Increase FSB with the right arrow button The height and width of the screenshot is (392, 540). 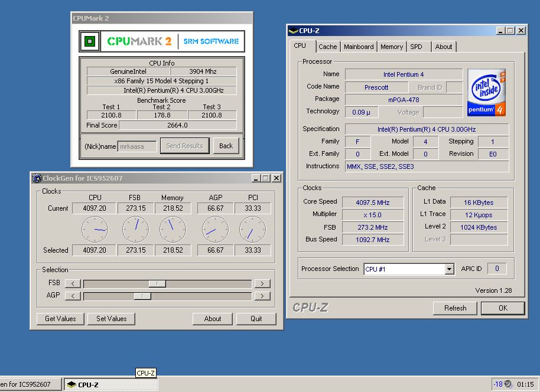point(262,283)
